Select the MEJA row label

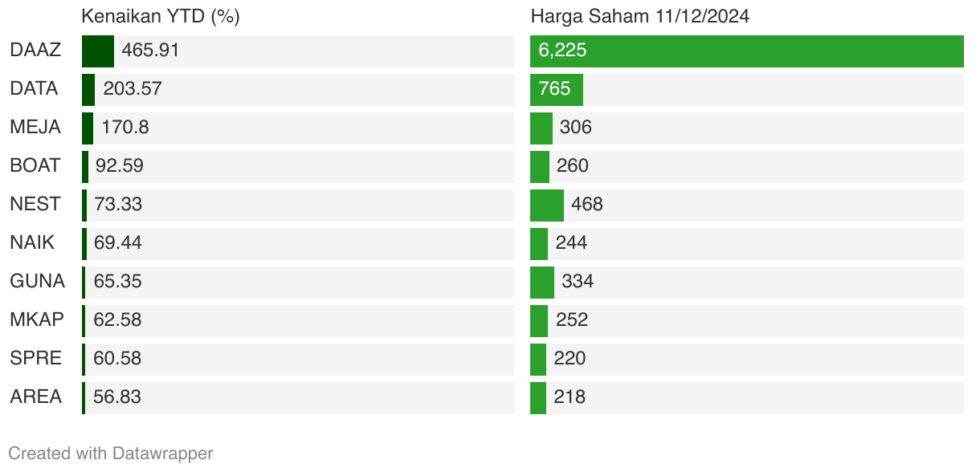pyautogui.click(x=35, y=128)
